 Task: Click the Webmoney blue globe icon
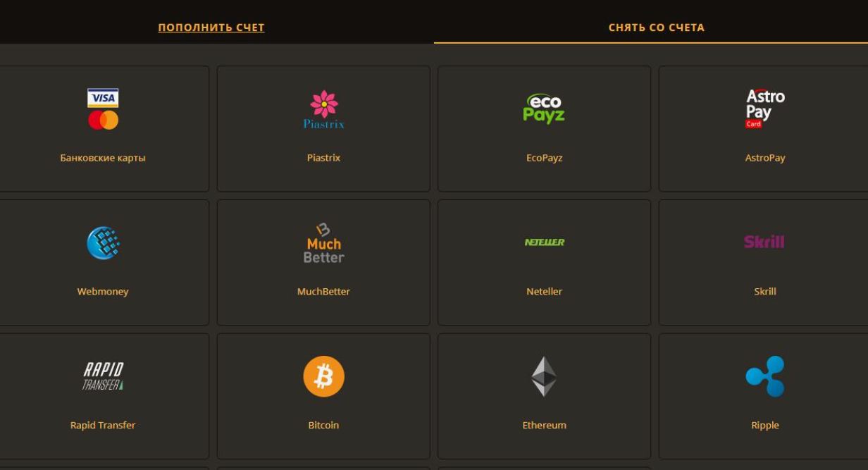(x=103, y=242)
